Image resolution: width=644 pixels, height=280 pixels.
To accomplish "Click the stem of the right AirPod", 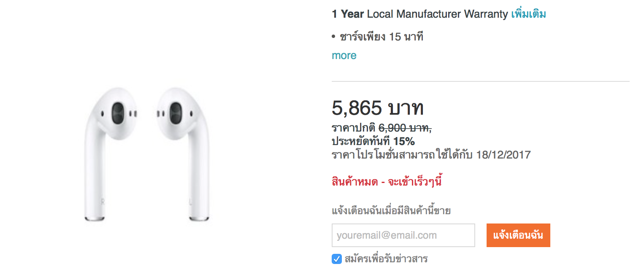I will click(x=198, y=177).
